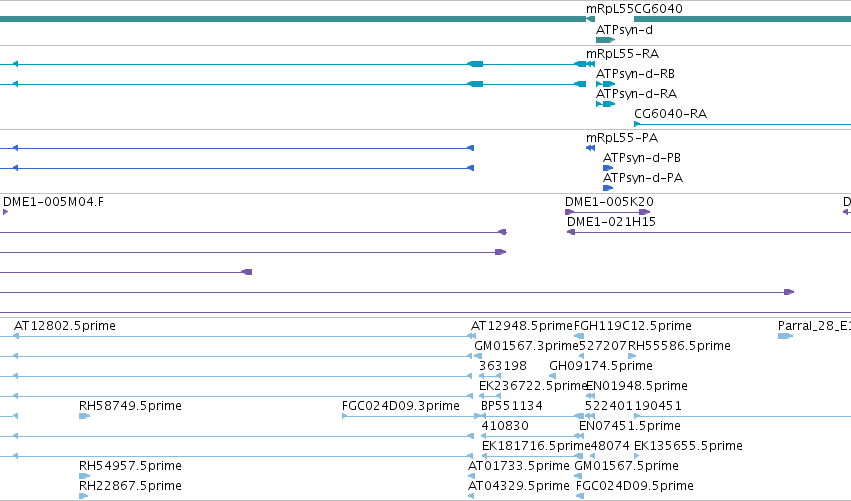Select the ATPsyn-d-RB transcript label
Screen dimensions: 851x501
coord(635,74)
